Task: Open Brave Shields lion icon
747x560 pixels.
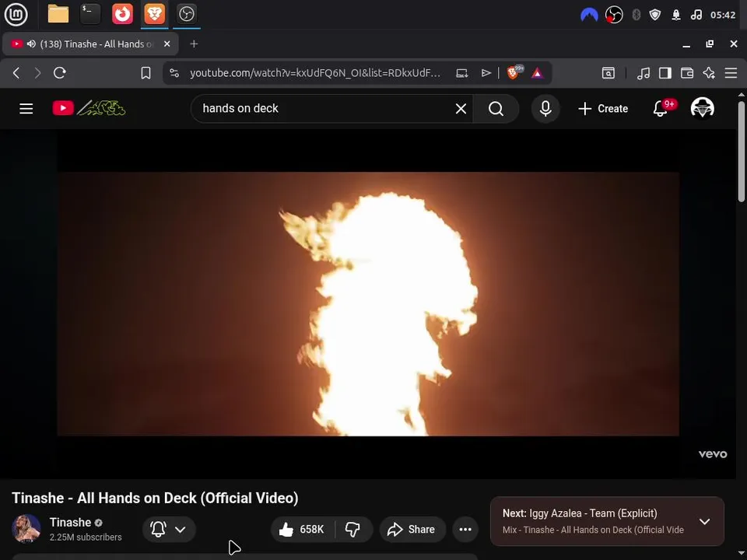Action: pos(514,72)
